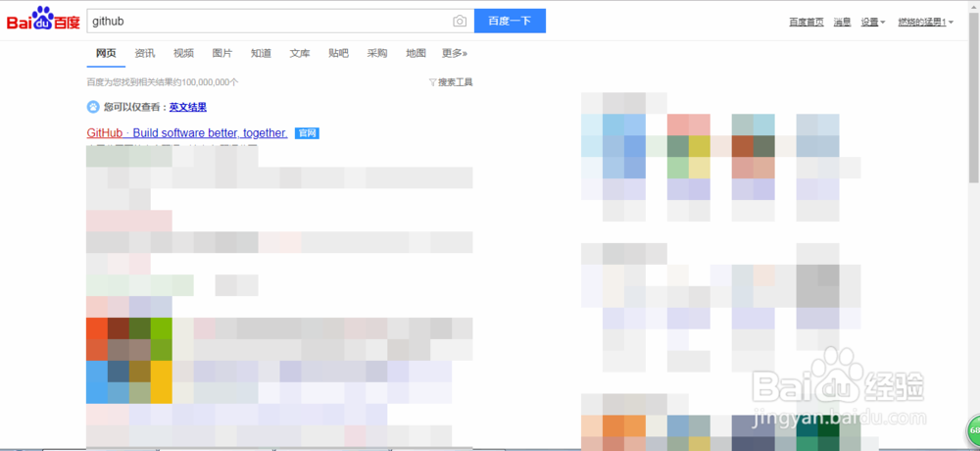Click the 百度一下 search button
The height and width of the screenshot is (451, 980).
(x=510, y=21)
